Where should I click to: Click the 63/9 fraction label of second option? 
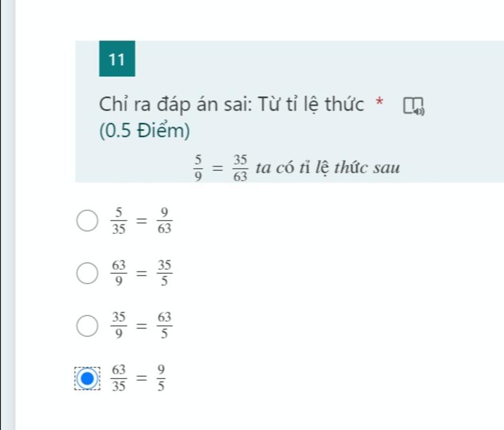[119, 273]
